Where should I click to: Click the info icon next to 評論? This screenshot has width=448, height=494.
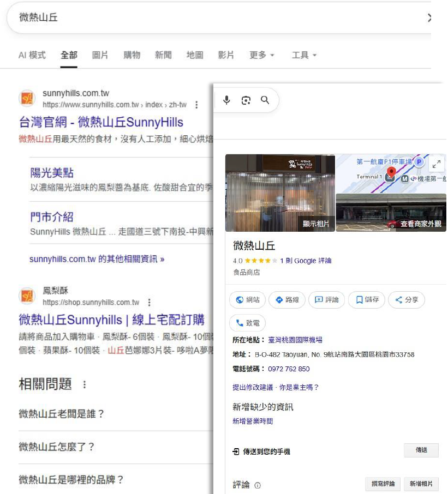click(257, 485)
